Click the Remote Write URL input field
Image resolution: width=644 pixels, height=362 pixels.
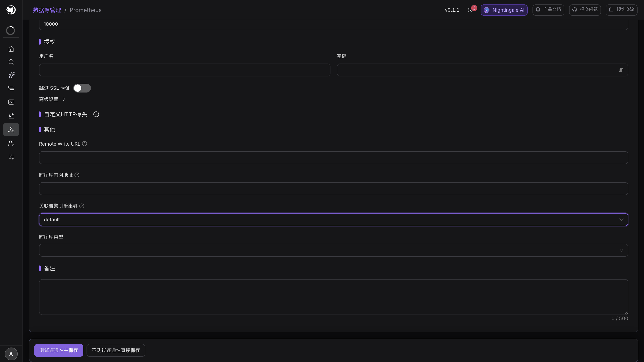333,158
